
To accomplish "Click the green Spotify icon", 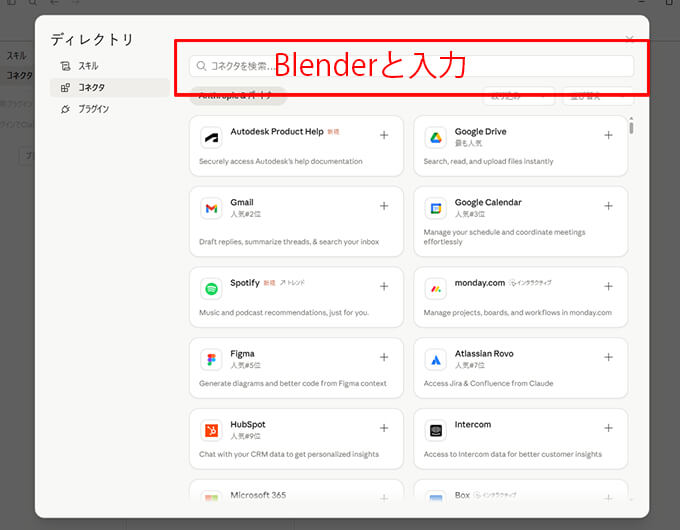I will point(211,289).
